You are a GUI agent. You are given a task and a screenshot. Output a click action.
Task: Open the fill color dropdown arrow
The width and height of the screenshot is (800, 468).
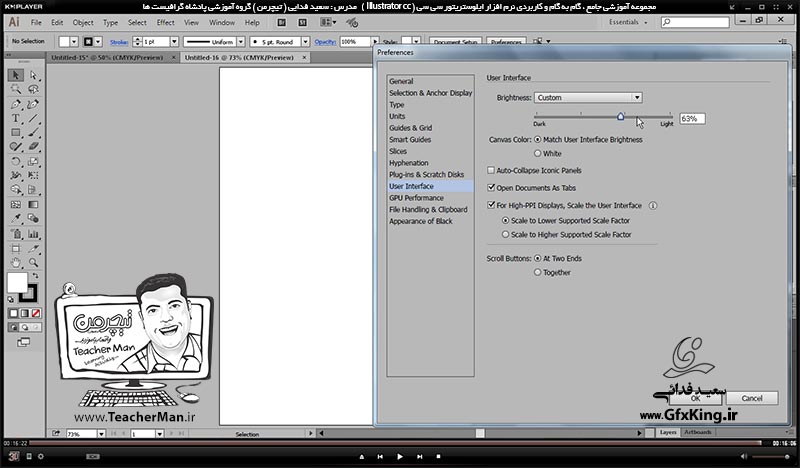(x=74, y=41)
